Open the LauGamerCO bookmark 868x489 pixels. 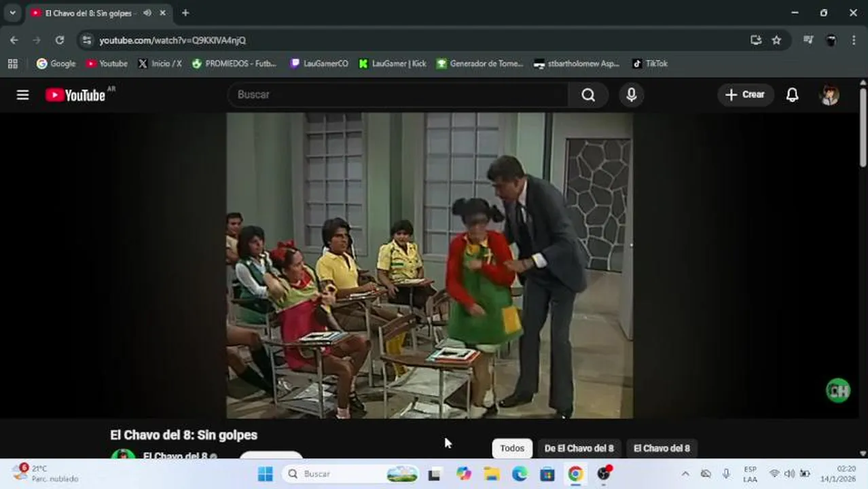pos(319,63)
